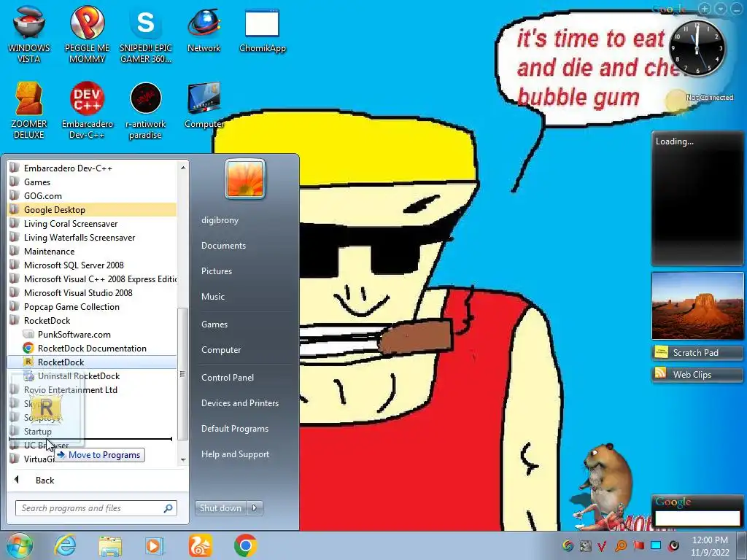
Task: Expand the Embarcadero Dev-C++ folder
Action: 92,168
